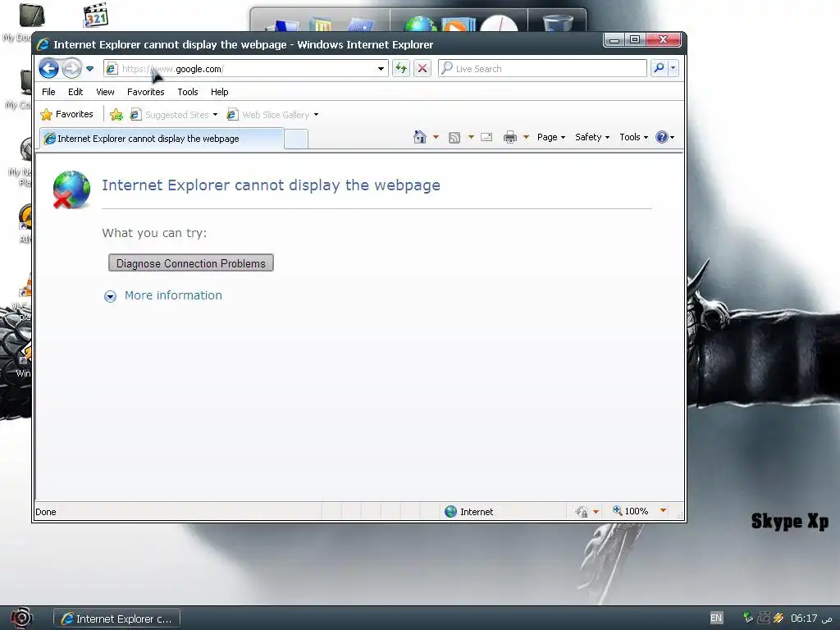Refresh the page with green arrows icon
The width and height of the screenshot is (840, 630).
tap(400, 69)
